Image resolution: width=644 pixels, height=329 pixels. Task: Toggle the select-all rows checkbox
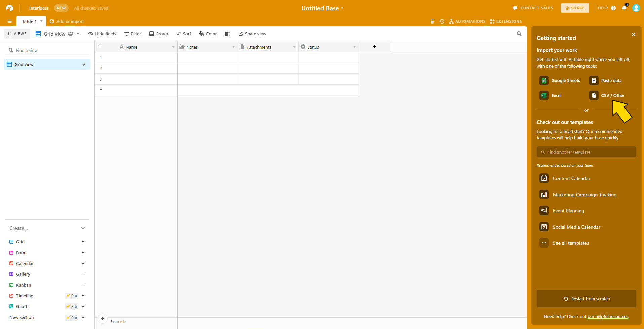[100, 47]
